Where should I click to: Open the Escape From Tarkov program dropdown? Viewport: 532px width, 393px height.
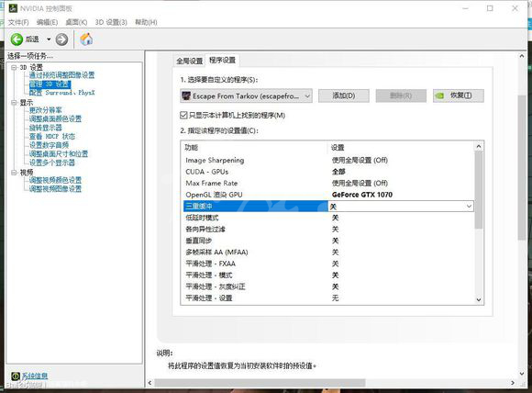tap(247, 96)
